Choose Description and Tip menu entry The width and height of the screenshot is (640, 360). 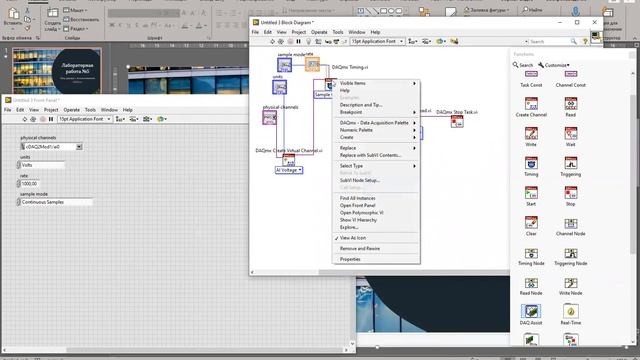pos(376,105)
